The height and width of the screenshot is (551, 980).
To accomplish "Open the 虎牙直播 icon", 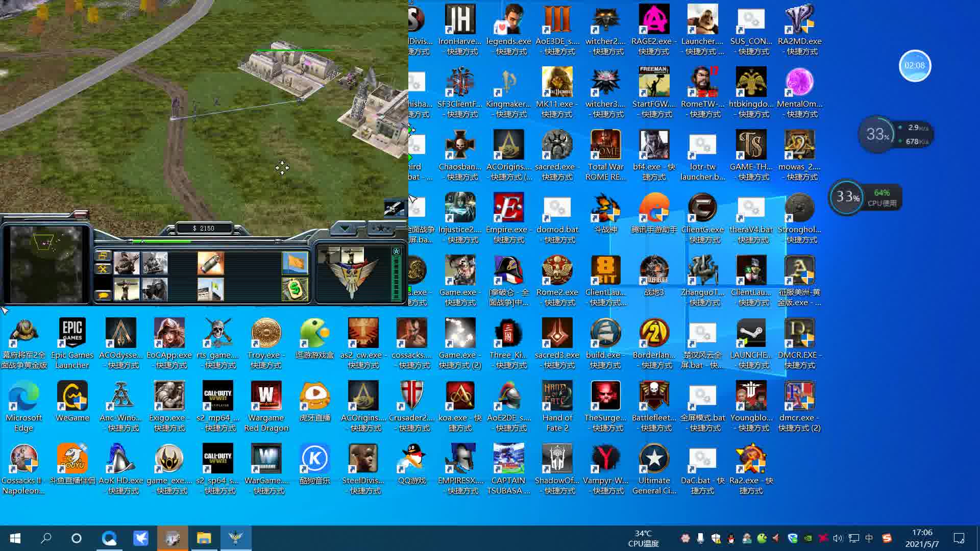I will click(x=314, y=402).
